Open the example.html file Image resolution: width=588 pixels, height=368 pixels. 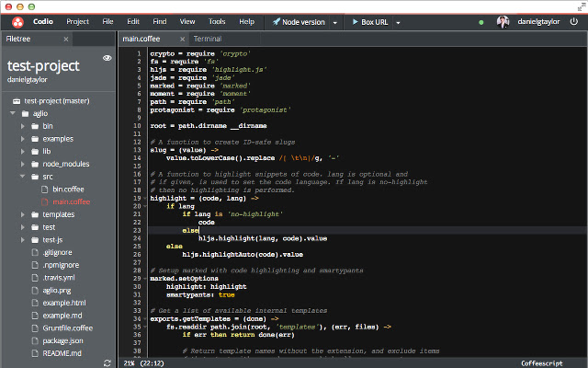pyautogui.click(x=64, y=303)
